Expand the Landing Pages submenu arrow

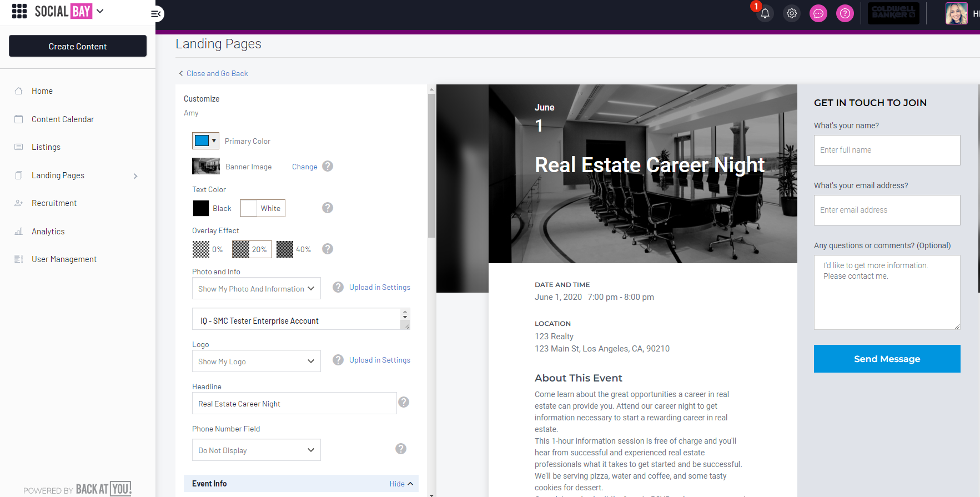click(x=135, y=176)
